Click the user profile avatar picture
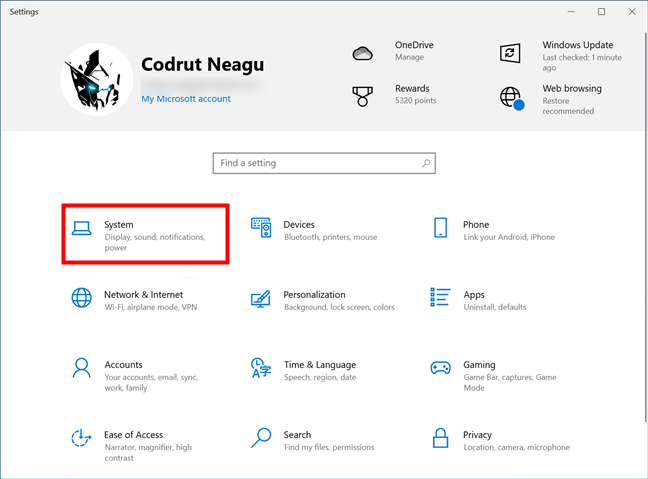The image size is (648, 479). click(x=97, y=79)
